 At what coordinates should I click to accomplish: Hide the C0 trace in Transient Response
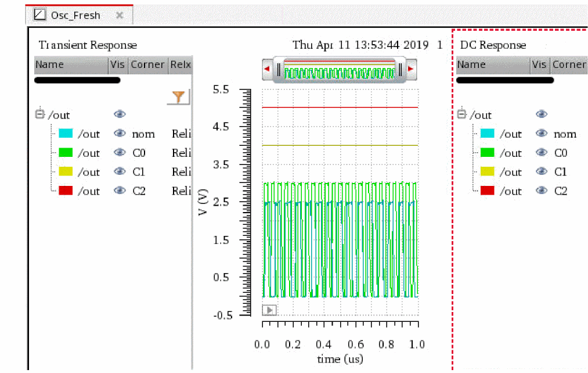tap(120, 153)
